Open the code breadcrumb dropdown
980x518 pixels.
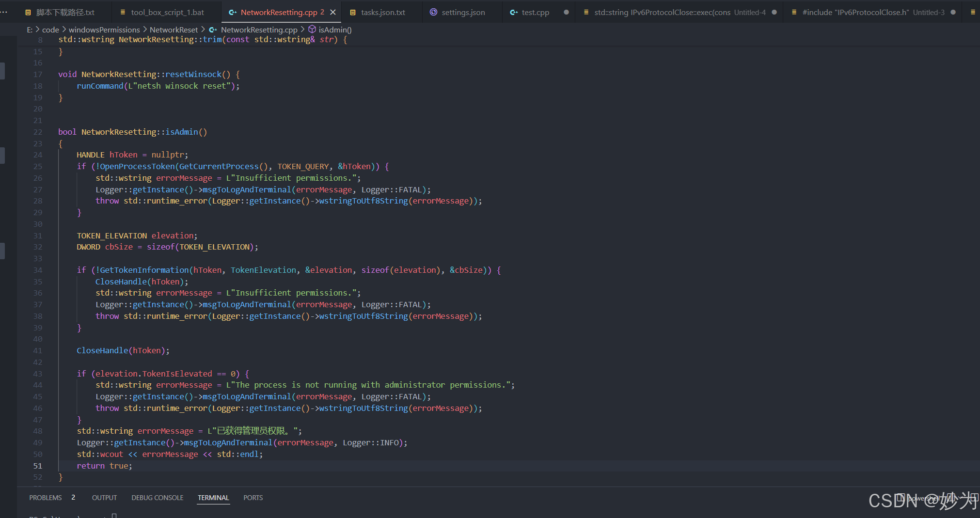pos(50,29)
